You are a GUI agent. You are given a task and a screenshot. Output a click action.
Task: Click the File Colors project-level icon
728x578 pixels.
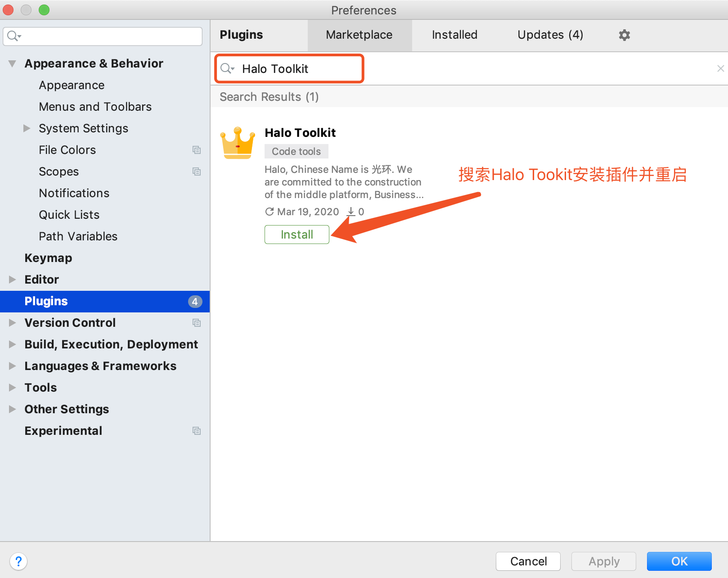click(x=197, y=150)
